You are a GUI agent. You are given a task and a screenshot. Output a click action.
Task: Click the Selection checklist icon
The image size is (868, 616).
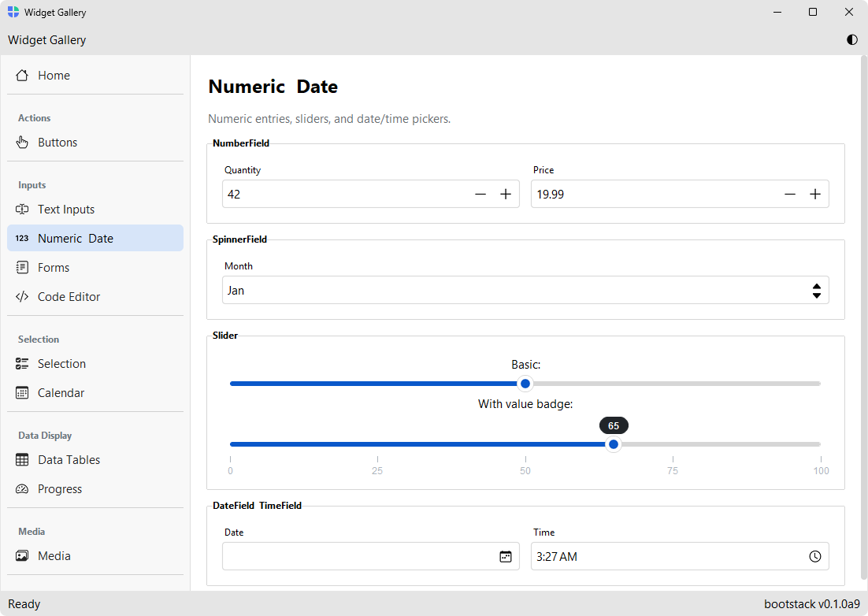point(22,364)
